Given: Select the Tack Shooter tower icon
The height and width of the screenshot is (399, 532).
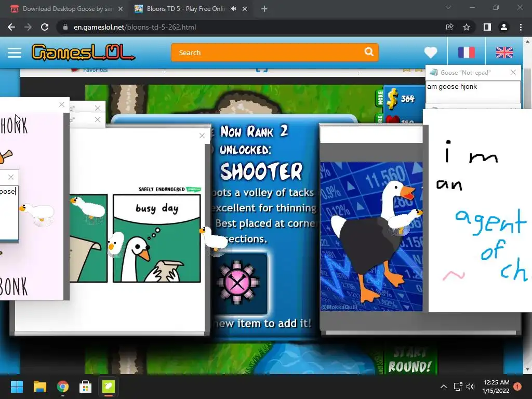Looking at the screenshot, I should (x=238, y=282).
